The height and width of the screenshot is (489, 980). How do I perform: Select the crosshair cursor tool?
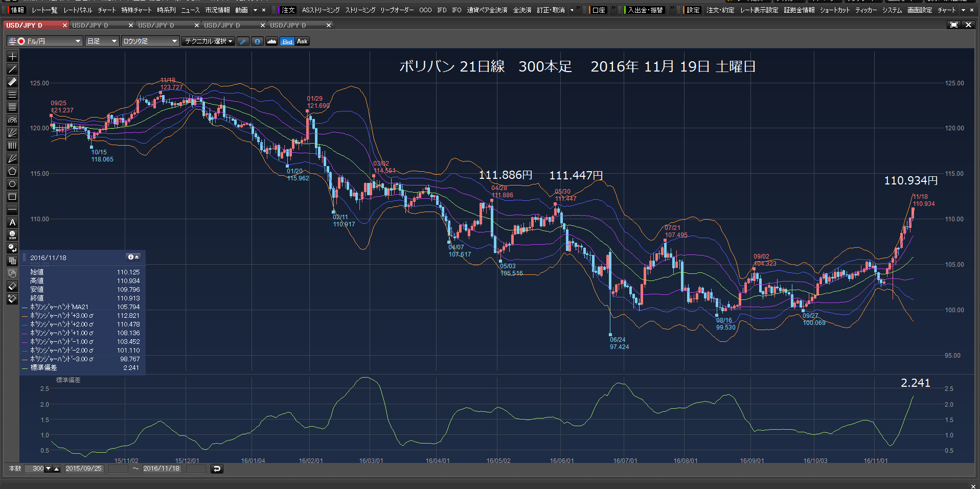pos(12,56)
